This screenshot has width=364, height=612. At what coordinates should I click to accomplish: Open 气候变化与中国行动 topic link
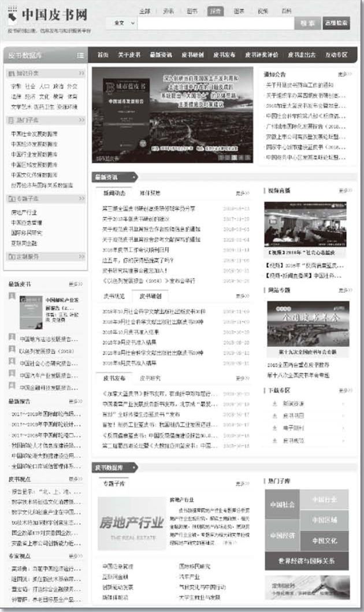point(202,587)
